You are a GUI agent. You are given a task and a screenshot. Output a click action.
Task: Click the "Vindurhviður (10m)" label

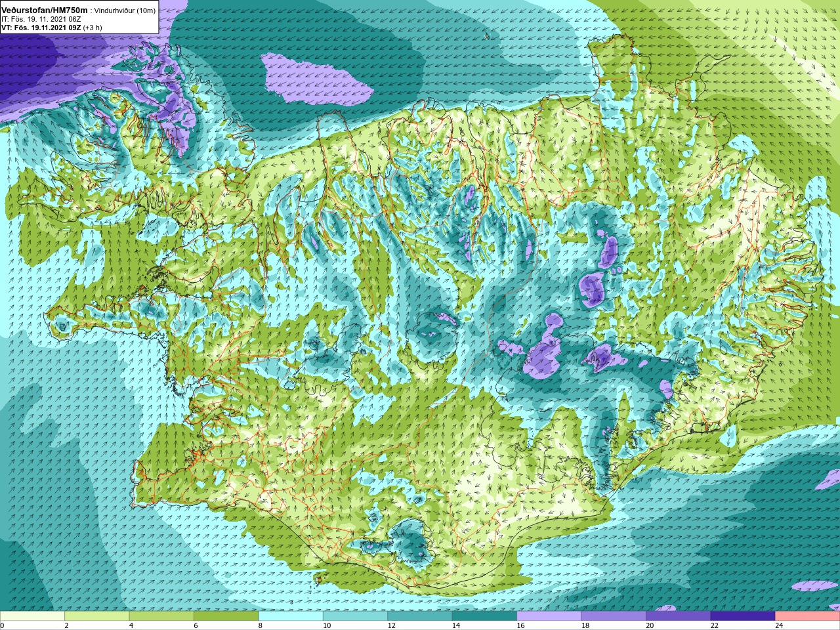click(x=125, y=10)
